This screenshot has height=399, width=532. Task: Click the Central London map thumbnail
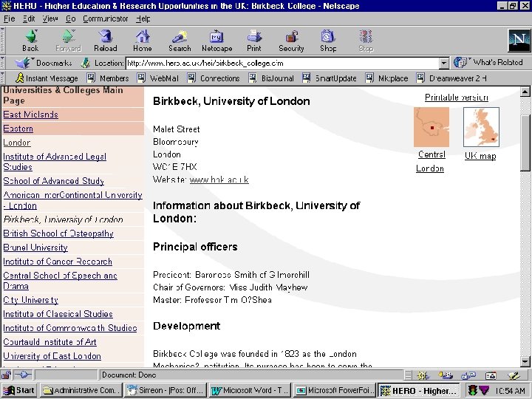click(432, 127)
